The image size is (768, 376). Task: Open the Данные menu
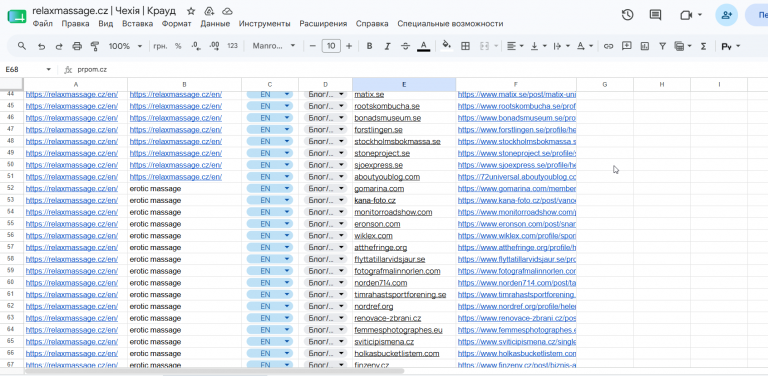pos(215,24)
